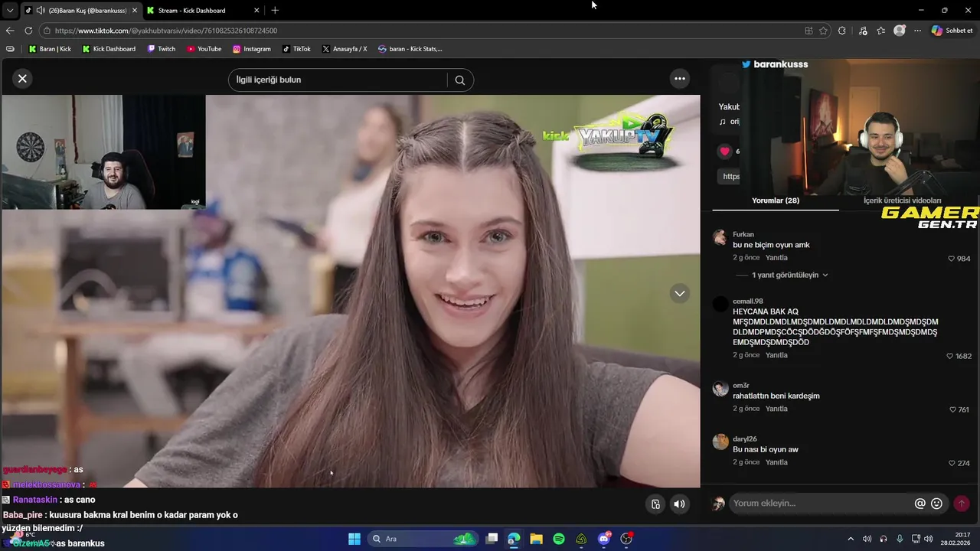
Task: Open Spotify from taskbar
Action: click(x=559, y=539)
